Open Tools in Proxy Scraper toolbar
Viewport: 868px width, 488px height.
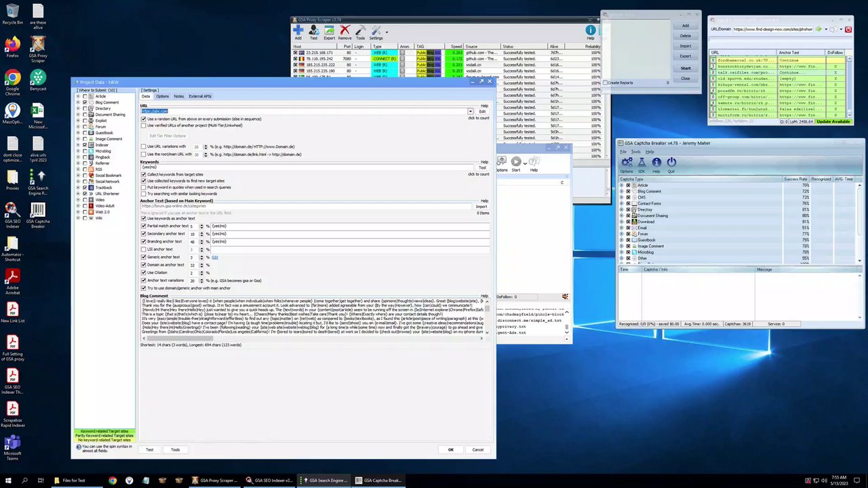pyautogui.click(x=360, y=31)
